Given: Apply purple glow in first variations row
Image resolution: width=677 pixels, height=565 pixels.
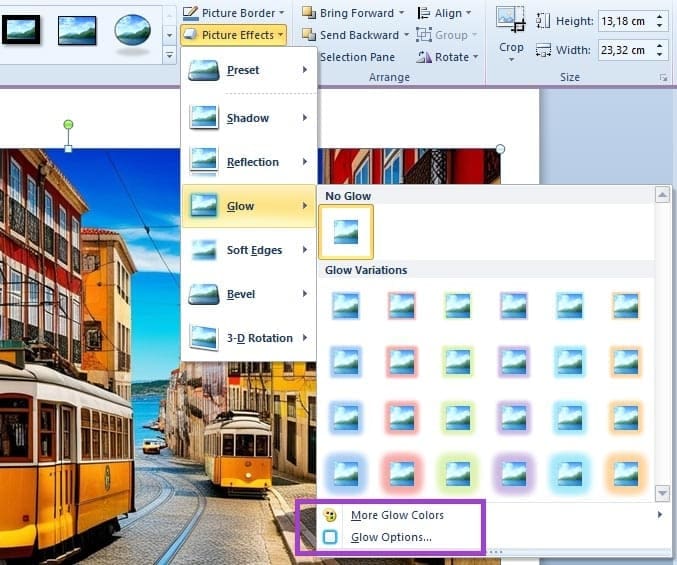Looking at the screenshot, I should tap(514, 306).
